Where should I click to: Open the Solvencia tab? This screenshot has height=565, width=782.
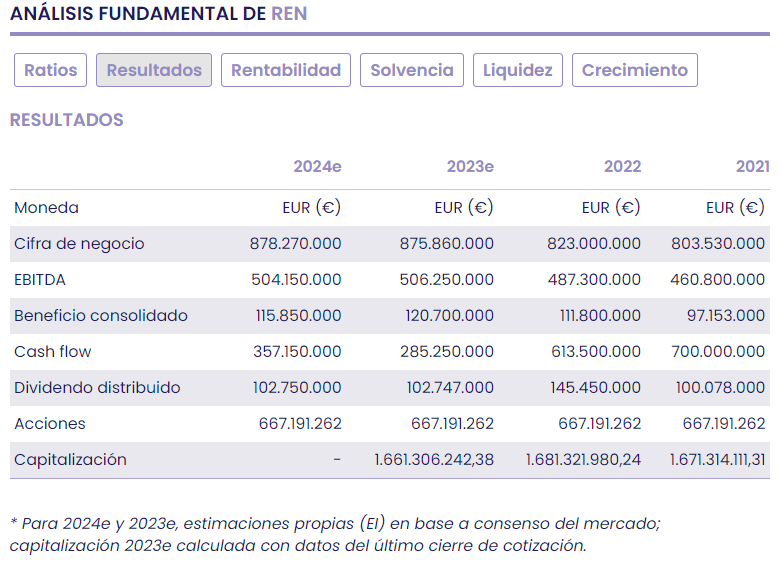pos(412,70)
